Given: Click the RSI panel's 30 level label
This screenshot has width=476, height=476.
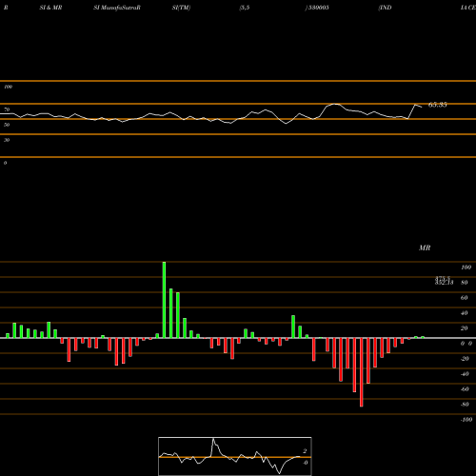Looking at the screenshot, I should 7,140.
